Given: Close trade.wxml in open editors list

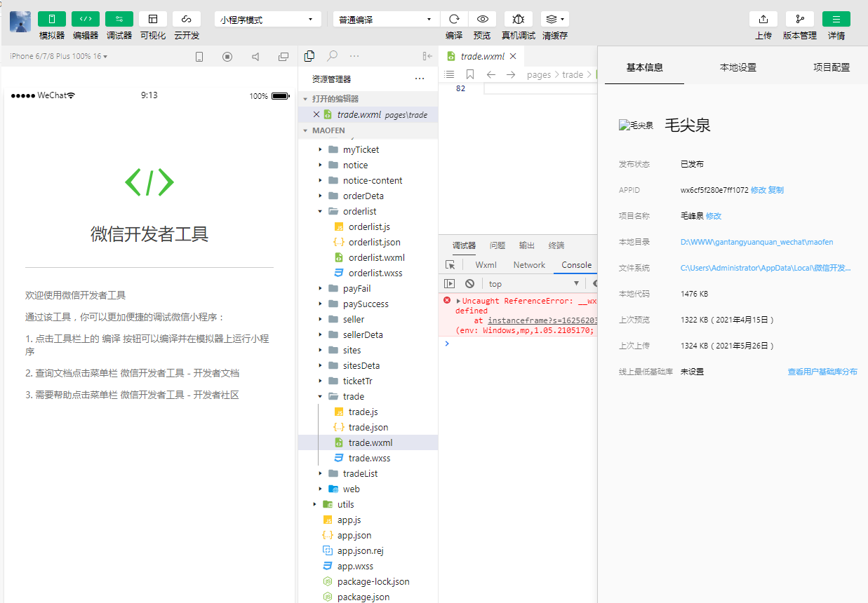Looking at the screenshot, I should click(x=316, y=114).
